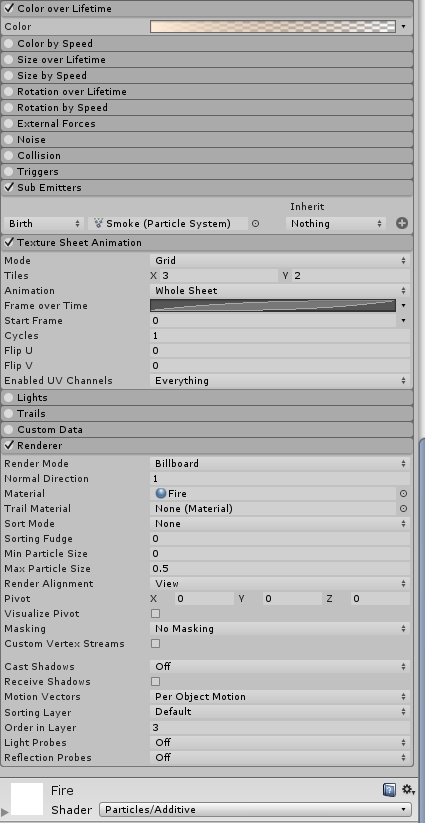Open the Particles/Additive shader dropdown

coord(256,809)
